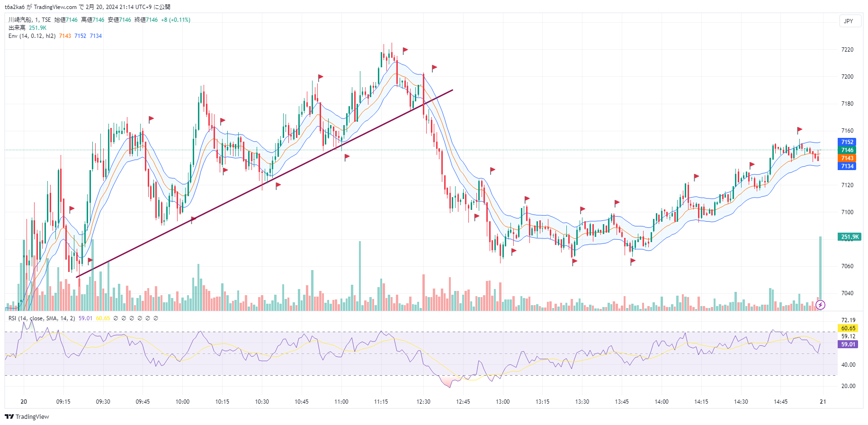Click the red flag under the 13:45 low

tap(633, 261)
